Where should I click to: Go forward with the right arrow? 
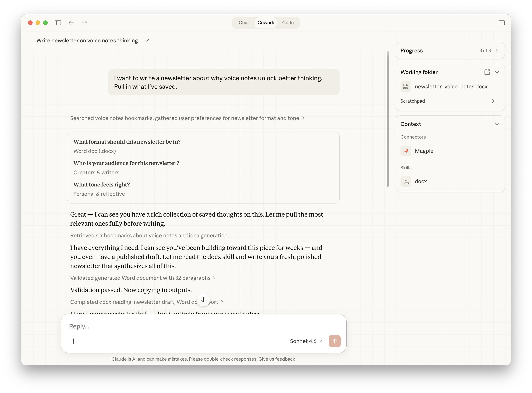(84, 23)
